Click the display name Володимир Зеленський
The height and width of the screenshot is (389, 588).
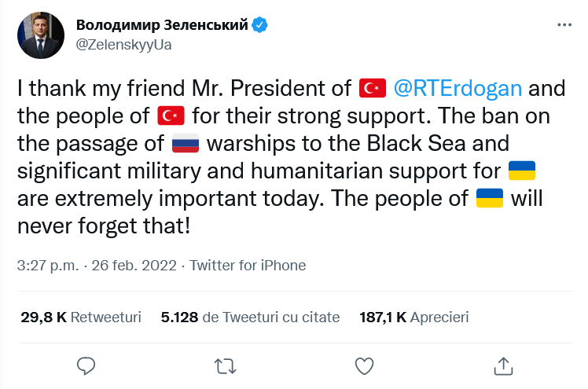(x=162, y=25)
